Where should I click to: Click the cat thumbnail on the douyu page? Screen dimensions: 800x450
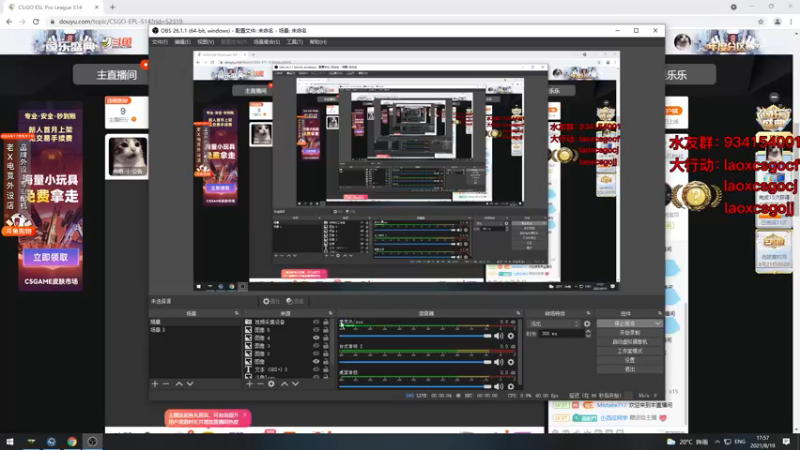click(x=127, y=157)
